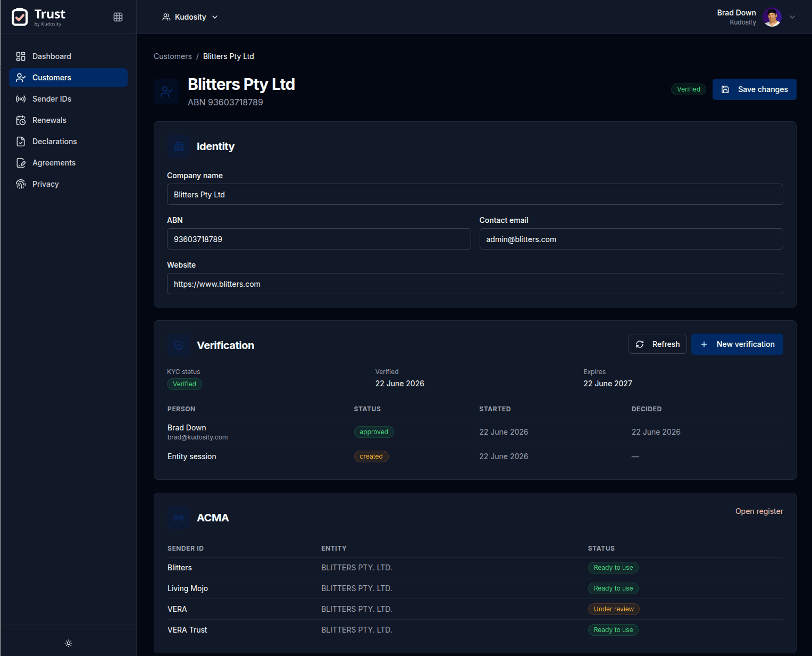Select the Living Mojo sender ID row
Viewport: 812px width, 656px height.
[x=475, y=588]
